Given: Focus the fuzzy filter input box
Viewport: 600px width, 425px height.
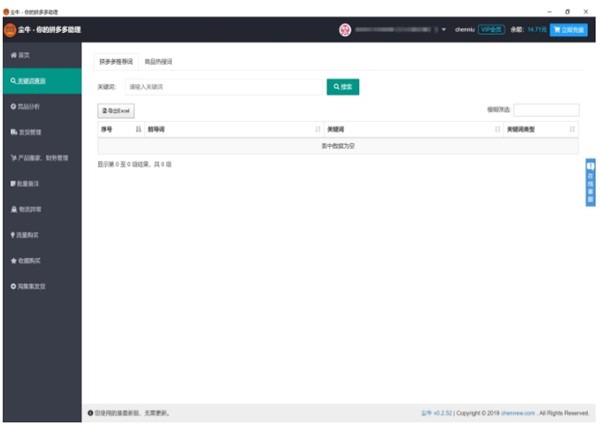Looking at the screenshot, I should point(546,110).
